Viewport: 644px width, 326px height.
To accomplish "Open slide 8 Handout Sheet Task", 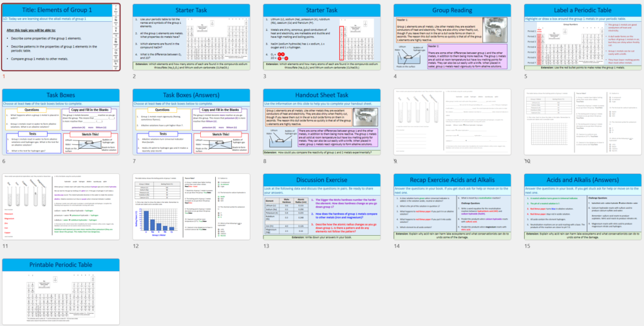I will click(x=321, y=122).
